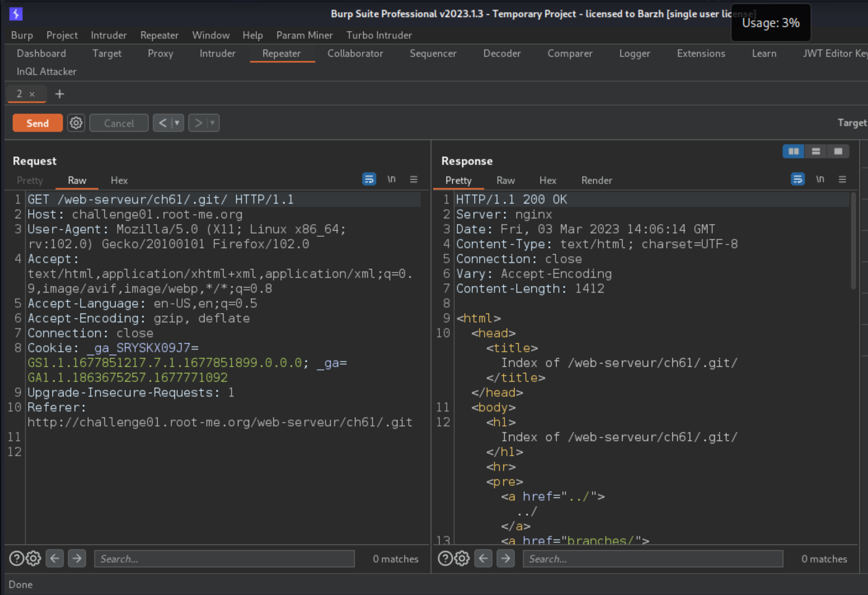Open Repeater send settings gear
This screenshot has width=868, height=595.
click(x=76, y=123)
